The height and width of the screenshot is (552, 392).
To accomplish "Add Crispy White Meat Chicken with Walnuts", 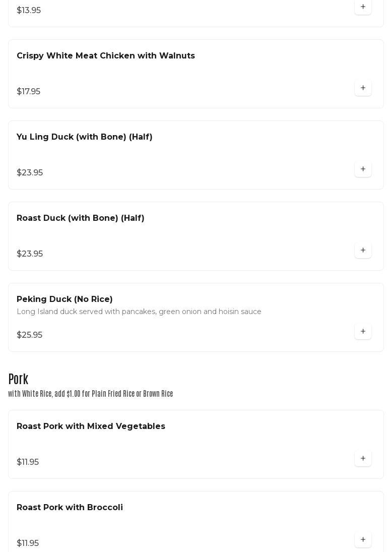I will click(363, 88).
